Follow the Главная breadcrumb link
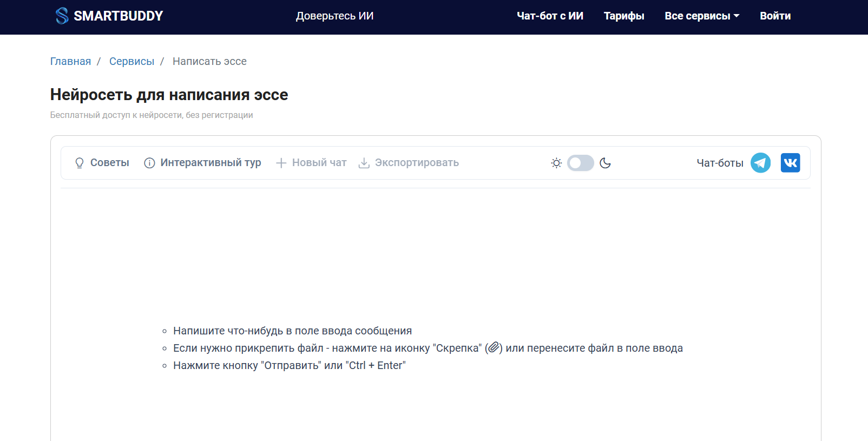868x441 pixels. [70, 61]
